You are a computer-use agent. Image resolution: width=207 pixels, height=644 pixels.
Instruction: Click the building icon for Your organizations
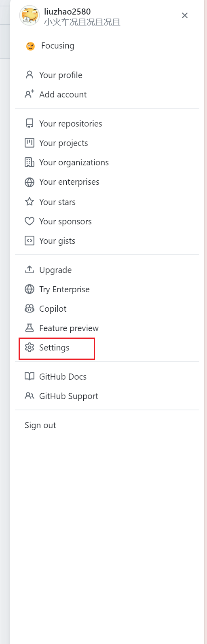(x=30, y=162)
